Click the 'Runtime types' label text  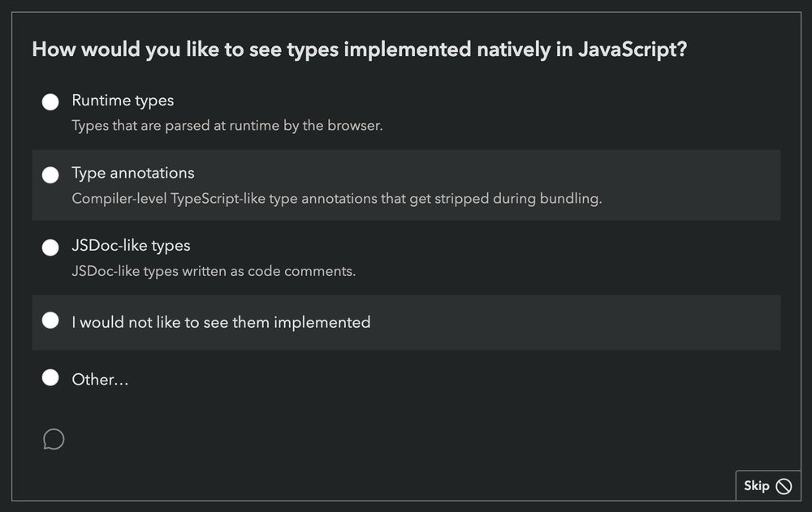pos(123,101)
